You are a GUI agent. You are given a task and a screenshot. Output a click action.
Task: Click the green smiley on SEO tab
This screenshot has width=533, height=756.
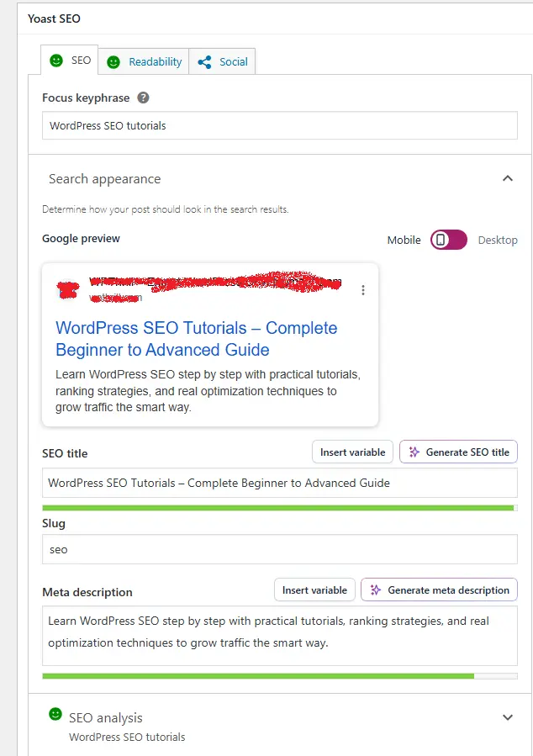[56, 61]
